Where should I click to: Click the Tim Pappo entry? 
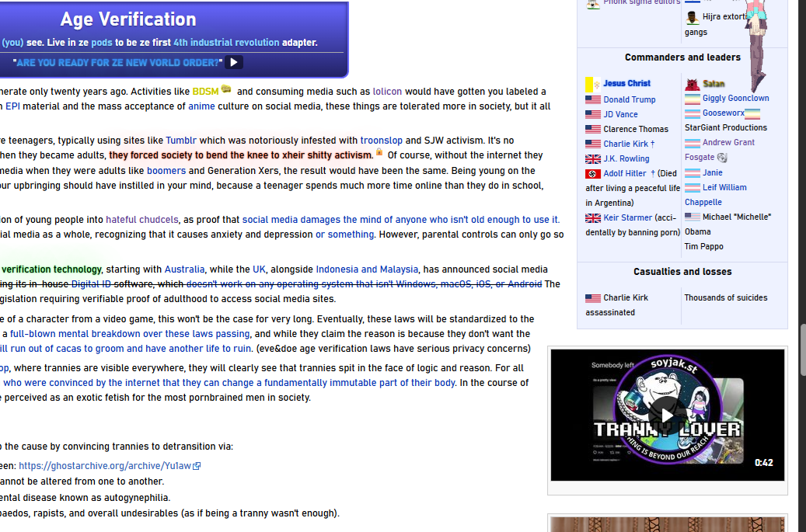(703, 246)
